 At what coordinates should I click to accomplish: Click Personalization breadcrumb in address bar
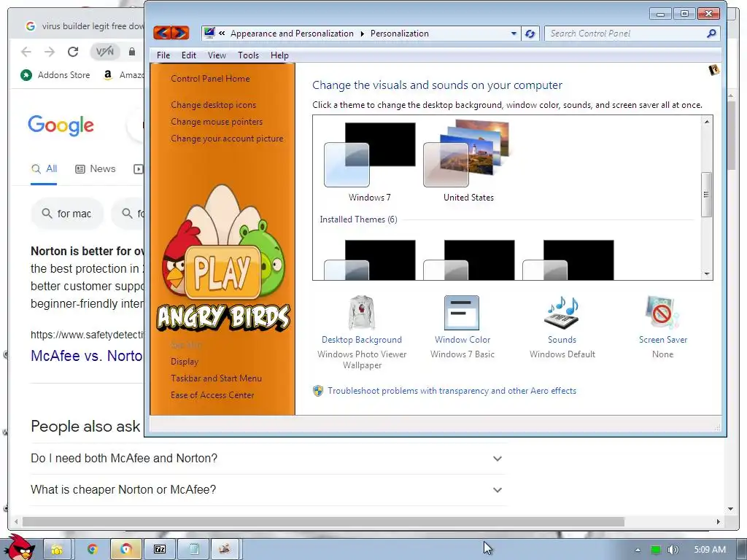[x=399, y=34]
